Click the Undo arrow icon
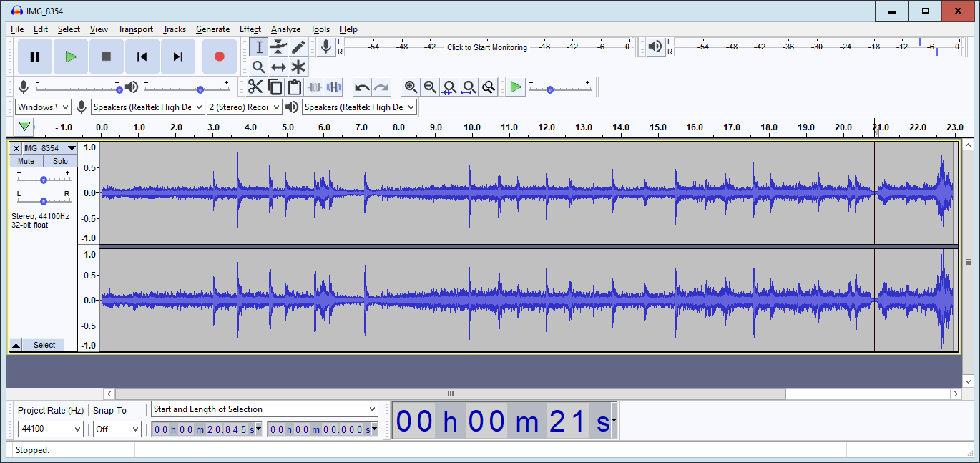Image resolution: width=980 pixels, height=463 pixels. [362, 87]
